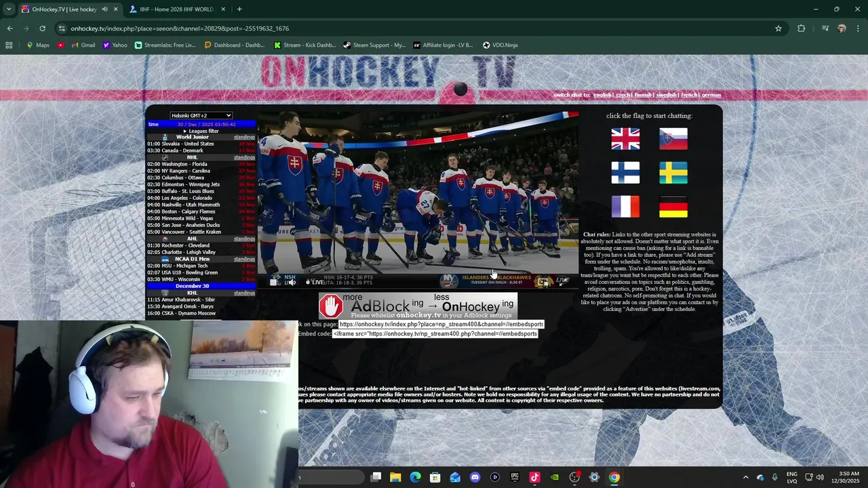The height and width of the screenshot is (488, 868).
Task: Open NCAA D1 Men standings link
Action: tap(244, 259)
